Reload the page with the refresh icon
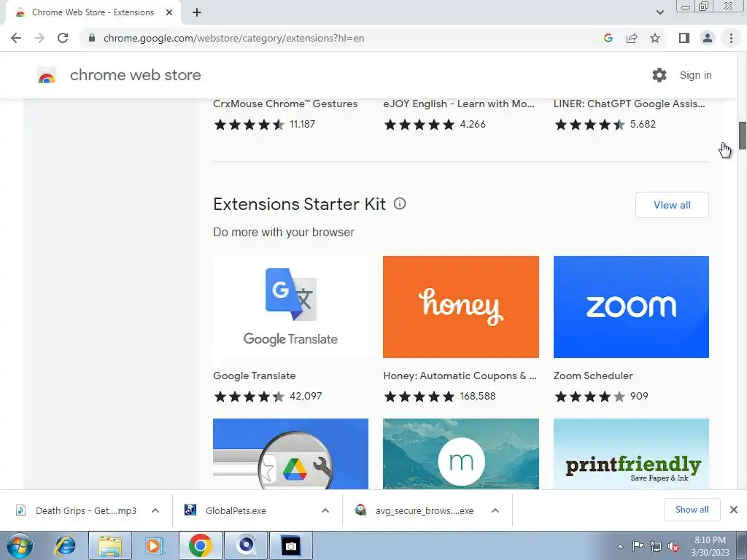Viewport: 747px width, 560px height. (x=63, y=38)
